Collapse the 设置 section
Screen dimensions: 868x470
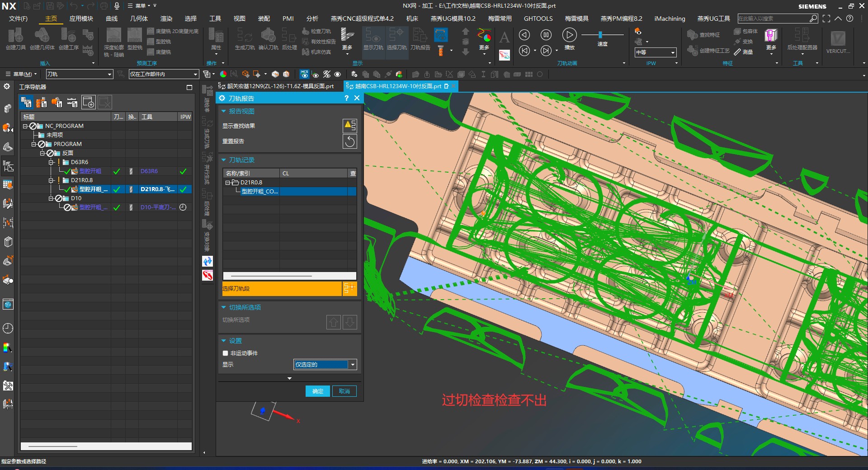click(223, 341)
